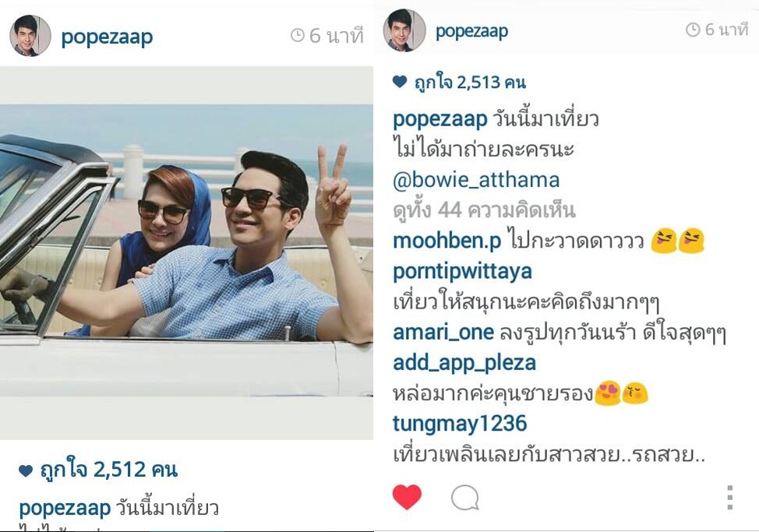This screenshot has height=532, width=759.
Task: Click the heart icon beside 2,513 likes
Action: [399, 81]
